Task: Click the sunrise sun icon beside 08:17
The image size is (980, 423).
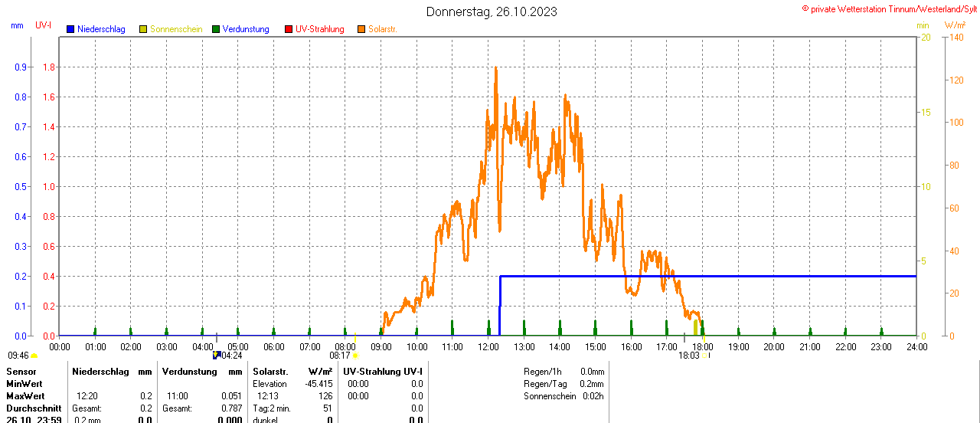Action: 355,356
